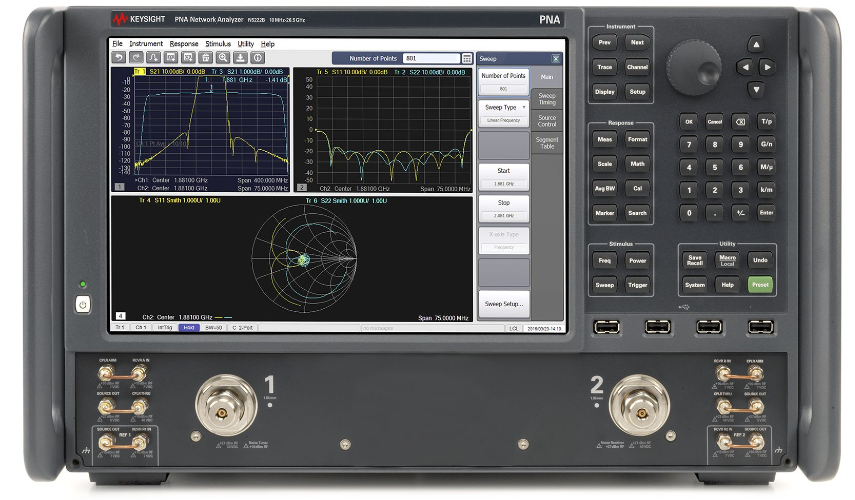
Task: Toggle the Macro Local hardware key
Action: click(727, 260)
